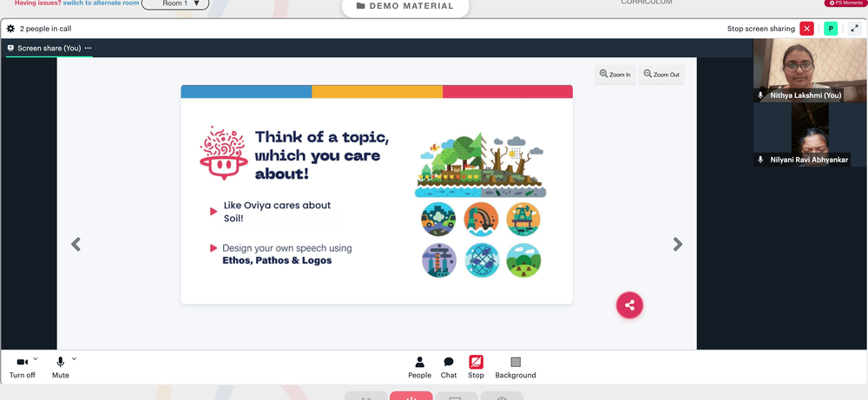Open Background effects options

click(516, 367)
